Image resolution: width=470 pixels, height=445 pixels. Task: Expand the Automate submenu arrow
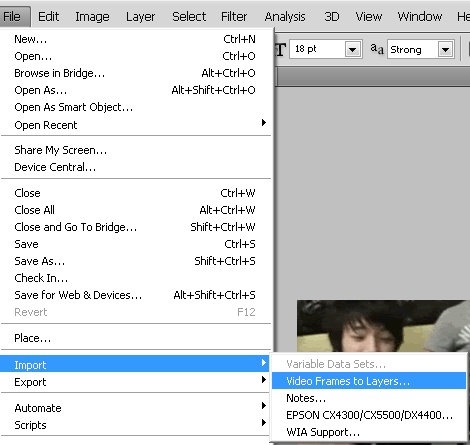(x=264, y=406)
